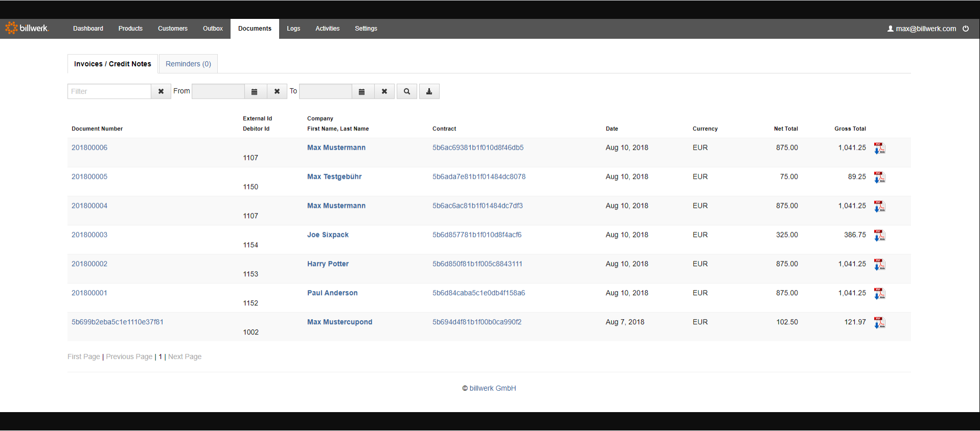Open the To date calendar picker

click(x=362, y=91)
